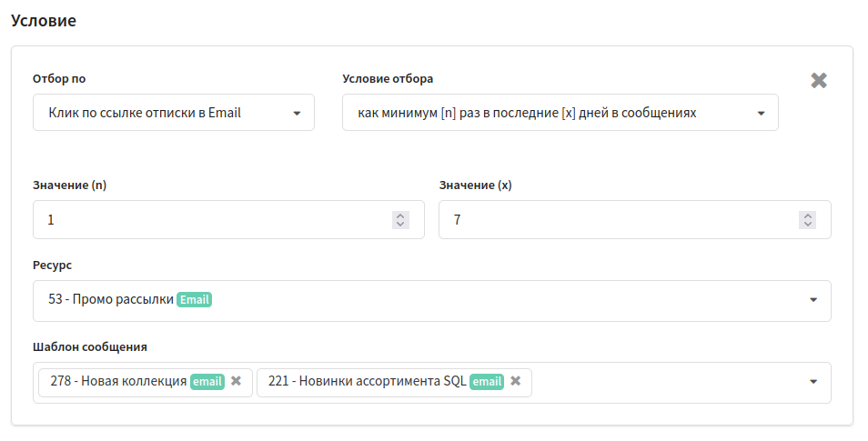Open the "Отбор по" dropdown
Viewport: 868px width, 441px height.
[174, 113]
